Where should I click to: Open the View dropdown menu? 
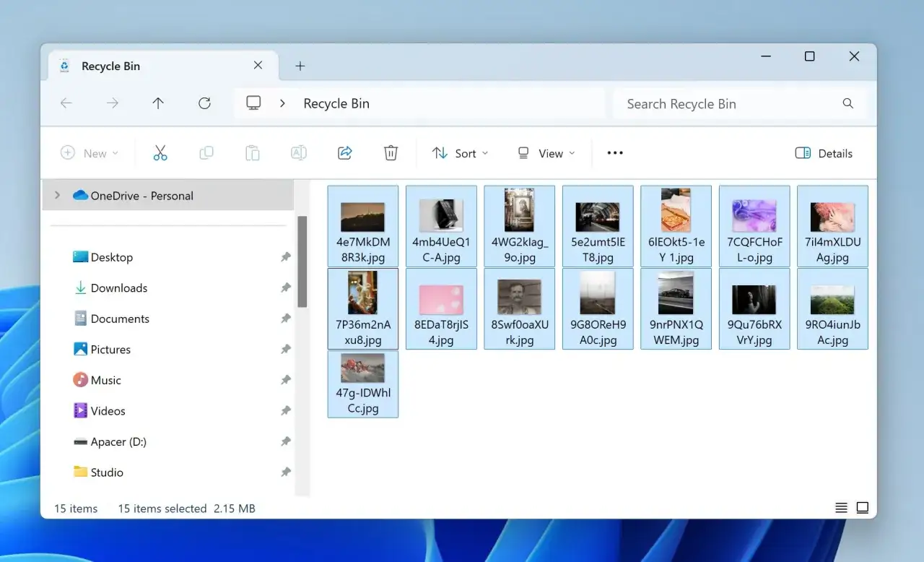546,153
